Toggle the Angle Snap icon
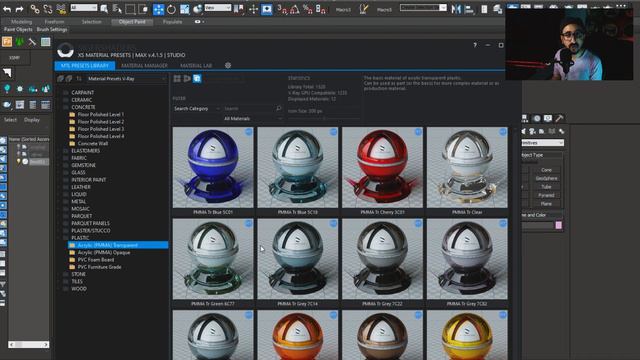Viewport: 640px width, 360px height. (x=295, y=9)
